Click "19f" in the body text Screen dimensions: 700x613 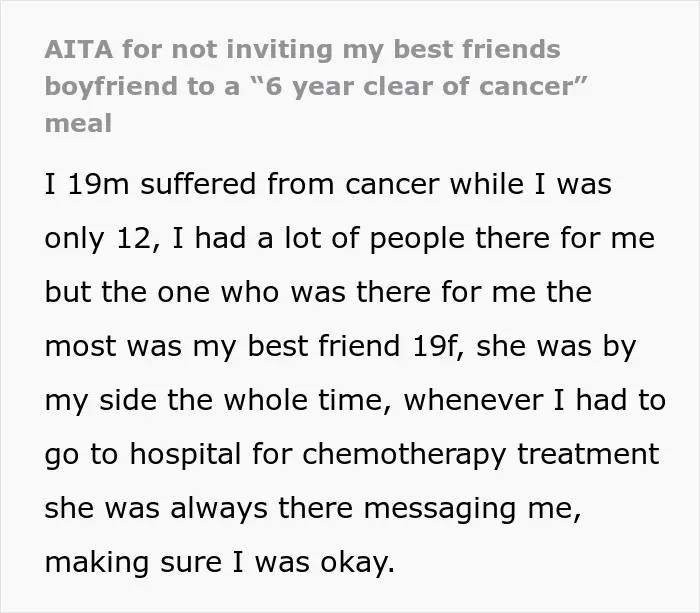(434, 346)
